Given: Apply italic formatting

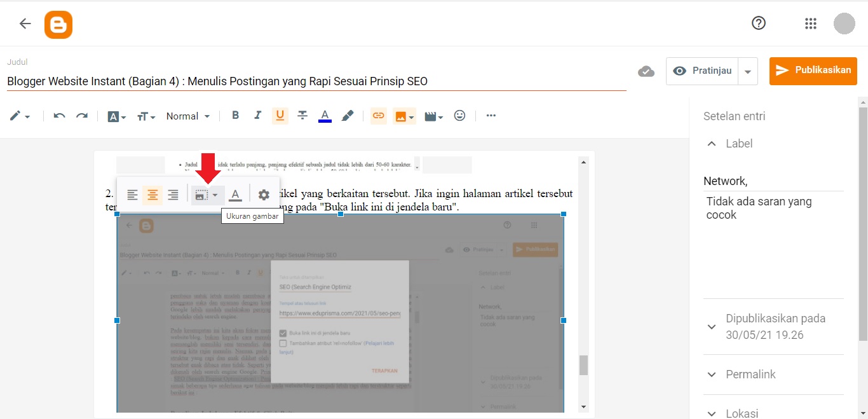Looking at the screenshot, I should pyautogui.click(x=257, y=115).
